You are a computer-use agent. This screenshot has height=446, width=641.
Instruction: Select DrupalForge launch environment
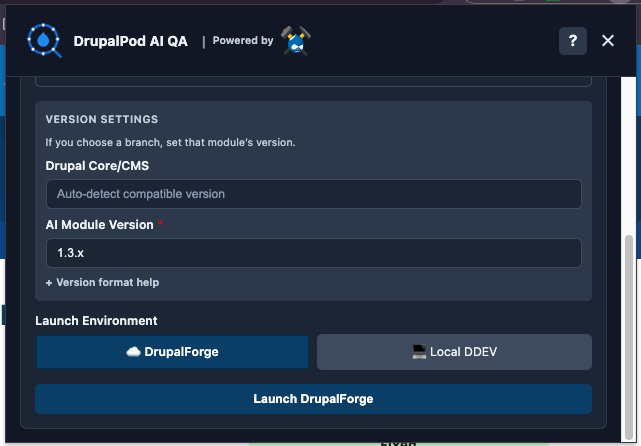point(172,352)
